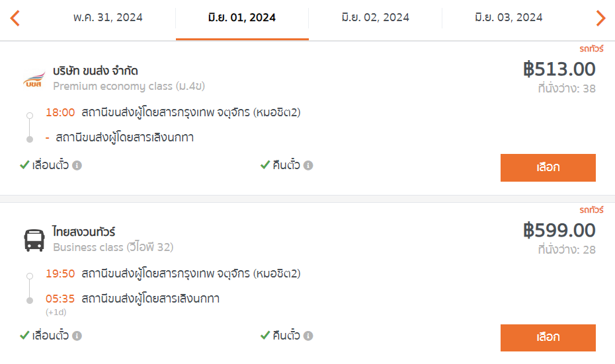Click the บริษัท ขนส่ง จำกัด operator name

(x=95, y=71)
